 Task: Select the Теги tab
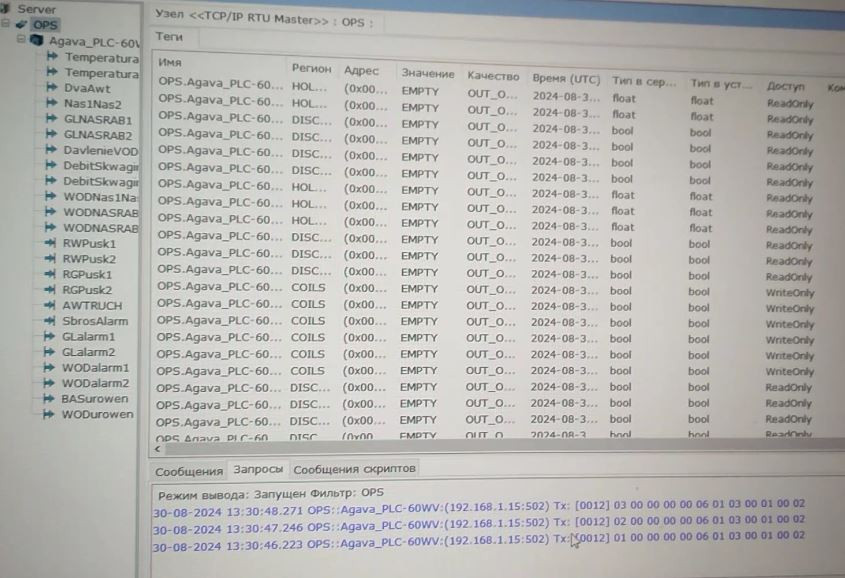pos(168,36)
